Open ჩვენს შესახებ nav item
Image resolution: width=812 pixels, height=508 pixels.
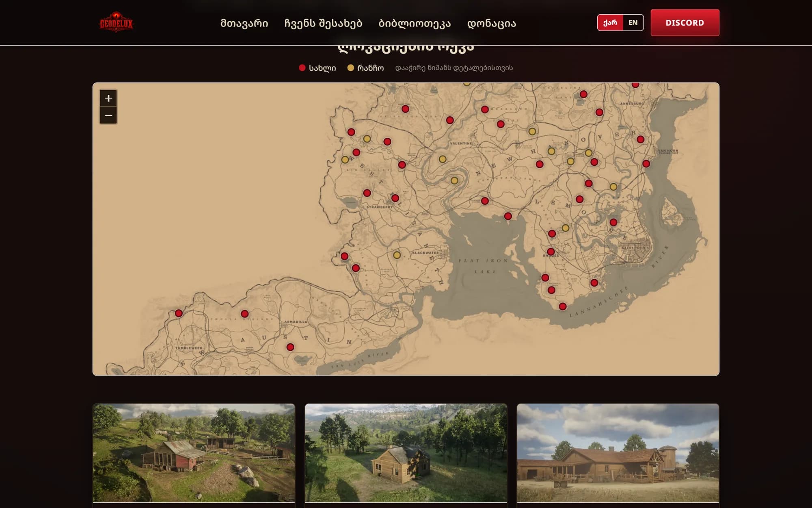pos(323,23)
